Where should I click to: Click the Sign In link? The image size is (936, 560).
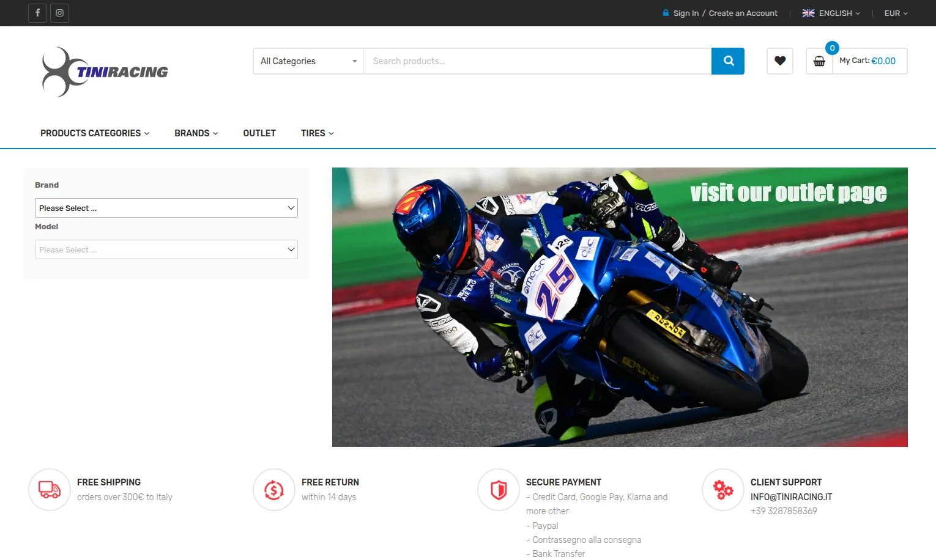point(685,13)
